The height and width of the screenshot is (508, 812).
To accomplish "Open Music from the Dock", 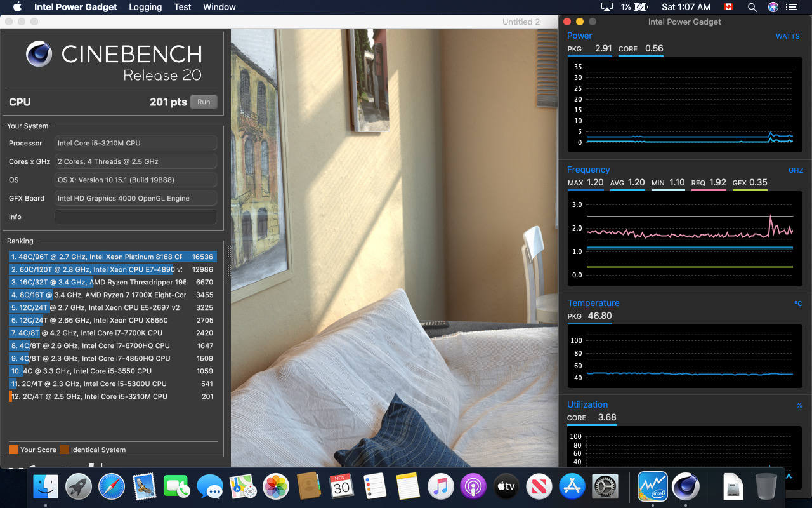I will 440,487.
